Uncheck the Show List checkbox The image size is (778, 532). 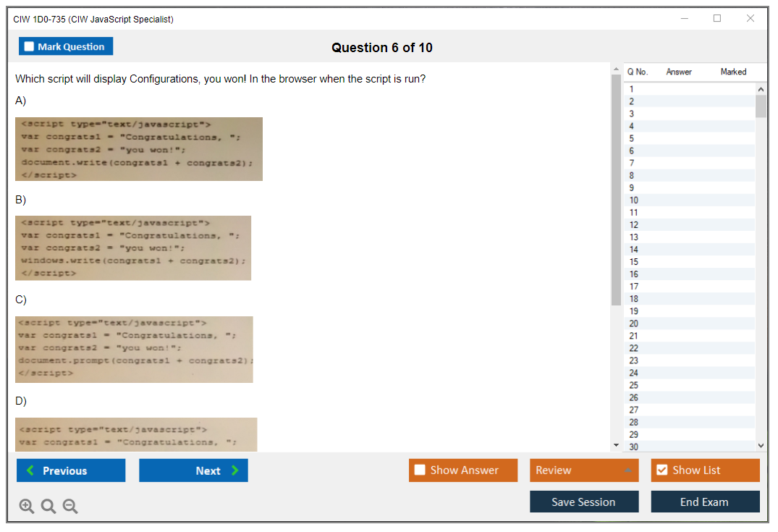[661, 470]
